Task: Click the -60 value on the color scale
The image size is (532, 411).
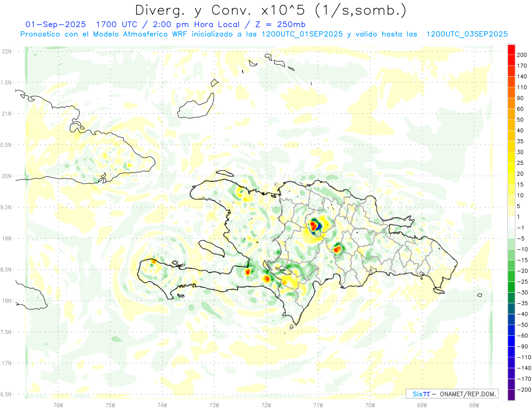Action: coord(523,336)
